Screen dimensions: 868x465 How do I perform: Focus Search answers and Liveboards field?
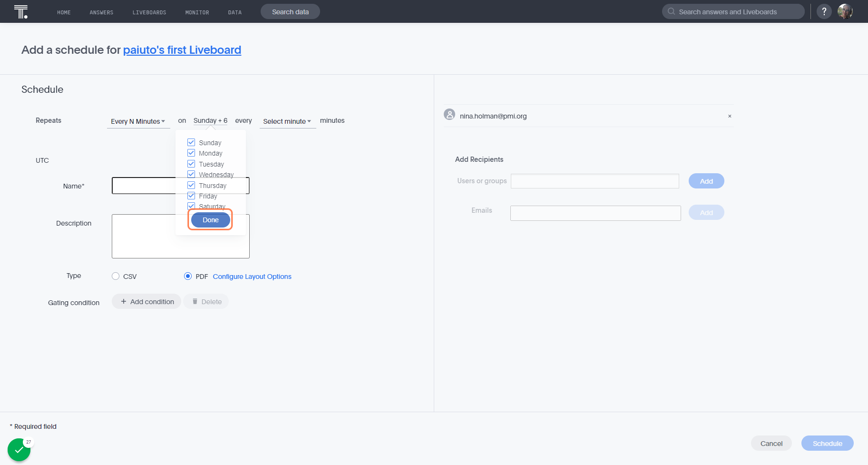(x=733, y=11)
